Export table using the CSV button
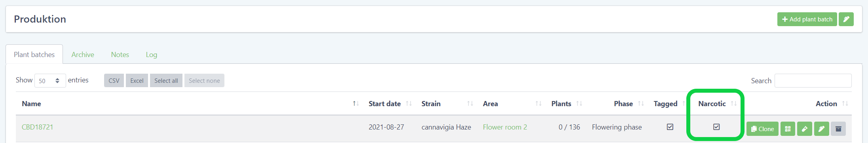Image resolution: width=868 pixels, height=143 pixels. coord(114,80)
